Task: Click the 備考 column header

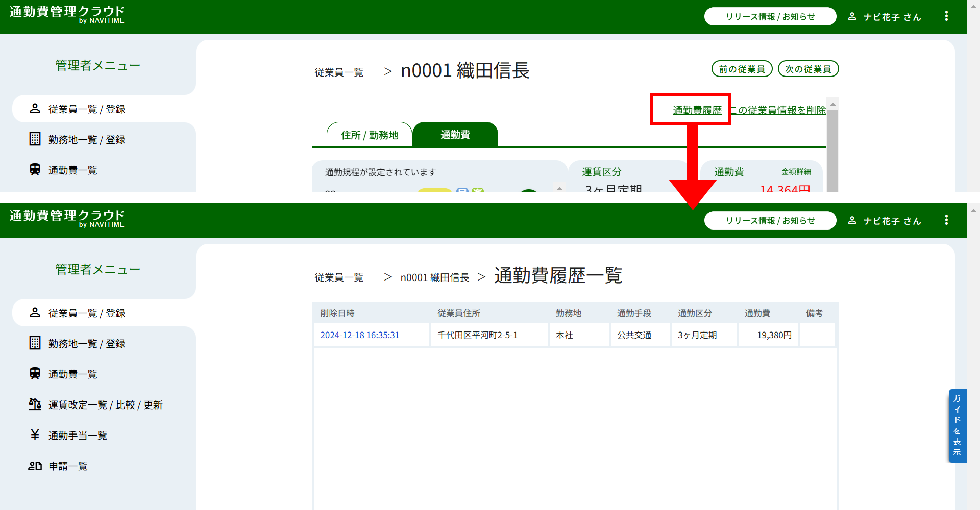Action: point(814,313)
